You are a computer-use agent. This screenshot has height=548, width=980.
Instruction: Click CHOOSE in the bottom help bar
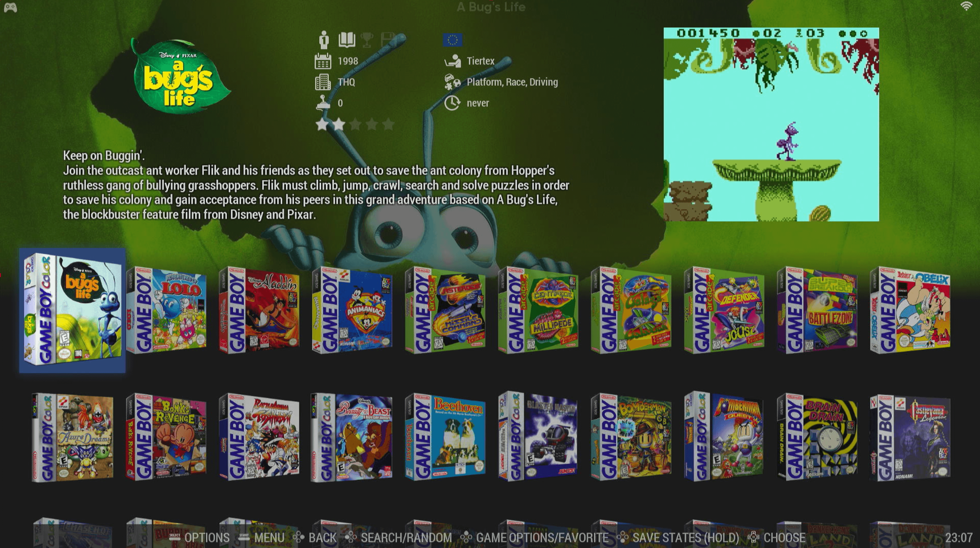776,537
